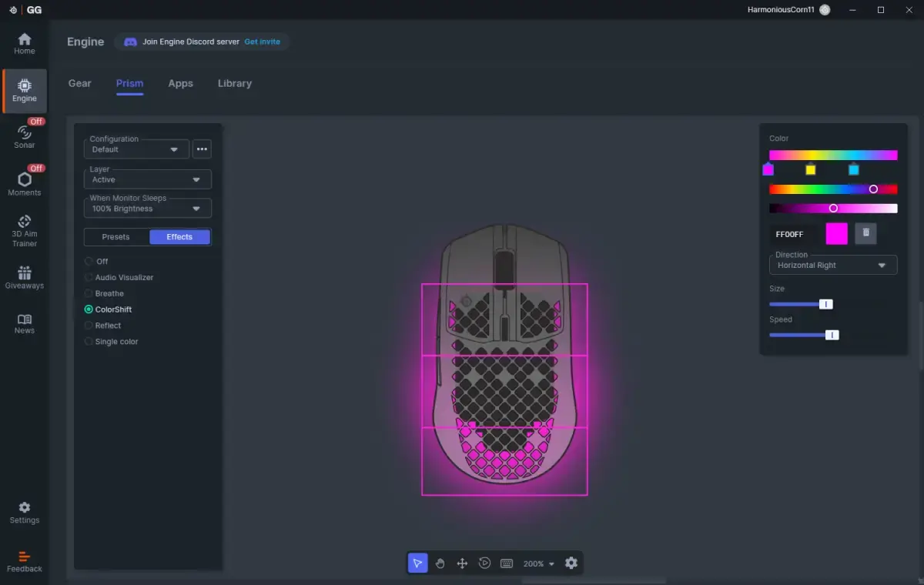The width and height of the screenshot is (924, 585).
Task: Minimize the GG window
Action: tap(853, 10)
